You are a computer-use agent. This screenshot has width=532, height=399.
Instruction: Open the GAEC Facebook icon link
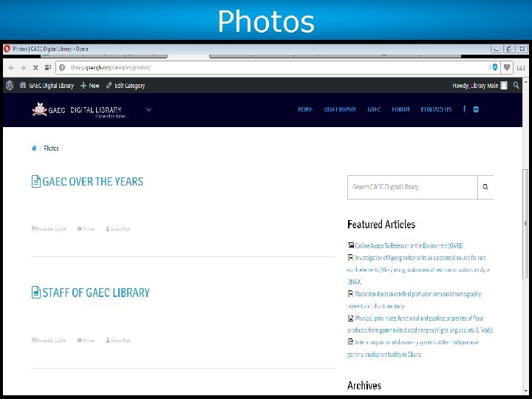coord(465,109)
